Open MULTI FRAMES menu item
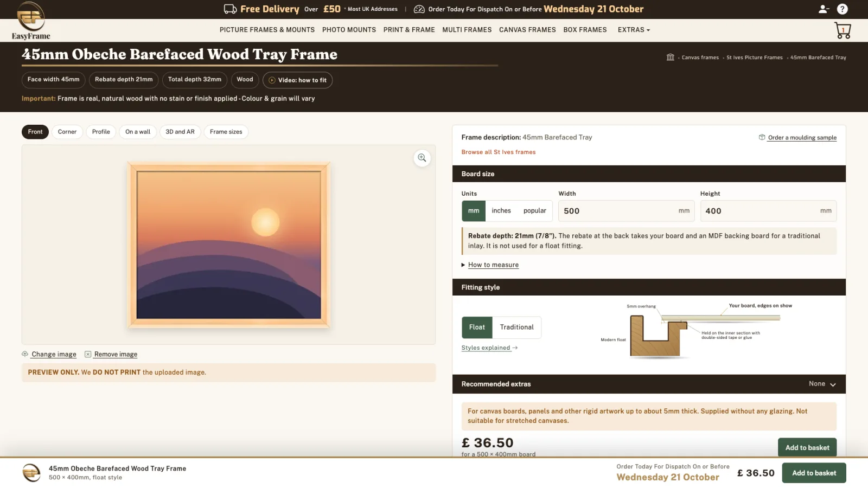 coord(467,30)
